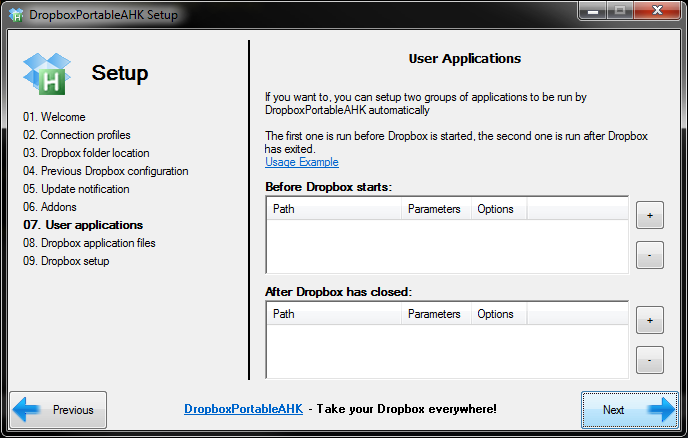Click the title bar application icon
688x438 pixels.
tap(16, 15)
